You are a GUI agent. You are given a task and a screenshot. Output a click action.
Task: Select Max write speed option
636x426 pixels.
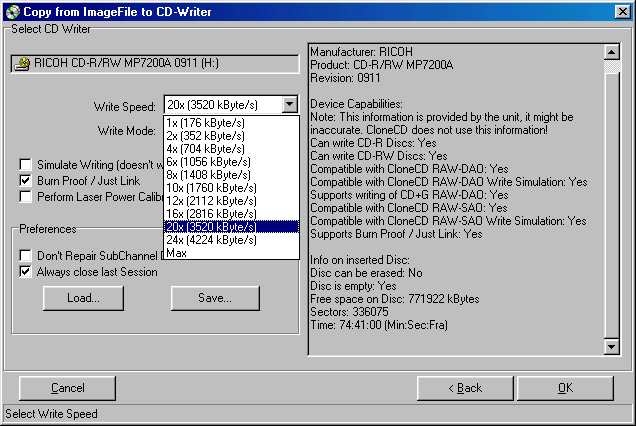pyautogui.click(x=231, y=253)
